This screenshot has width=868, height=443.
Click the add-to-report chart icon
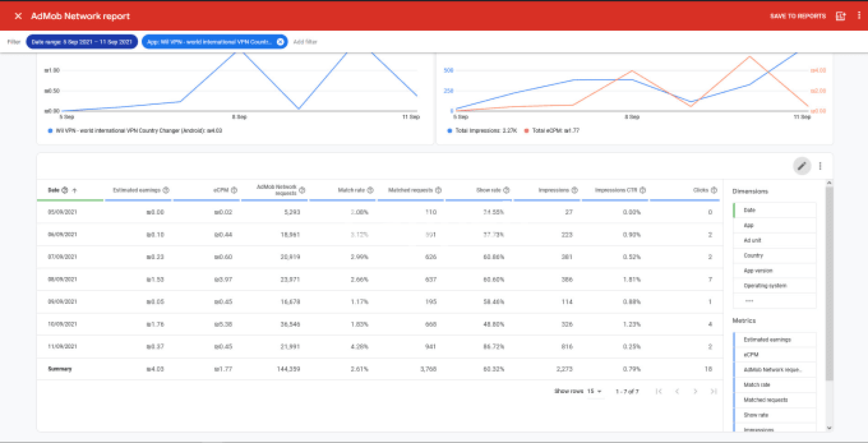(x=840, y=16)
